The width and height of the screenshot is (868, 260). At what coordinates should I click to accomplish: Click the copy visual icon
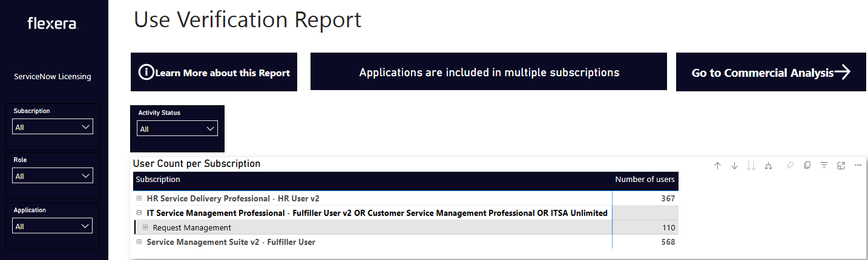coord(807,166)
